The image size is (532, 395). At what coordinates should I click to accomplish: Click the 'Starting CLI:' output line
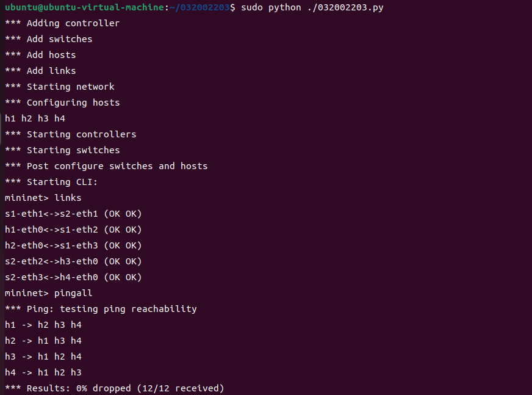point(51,182)
